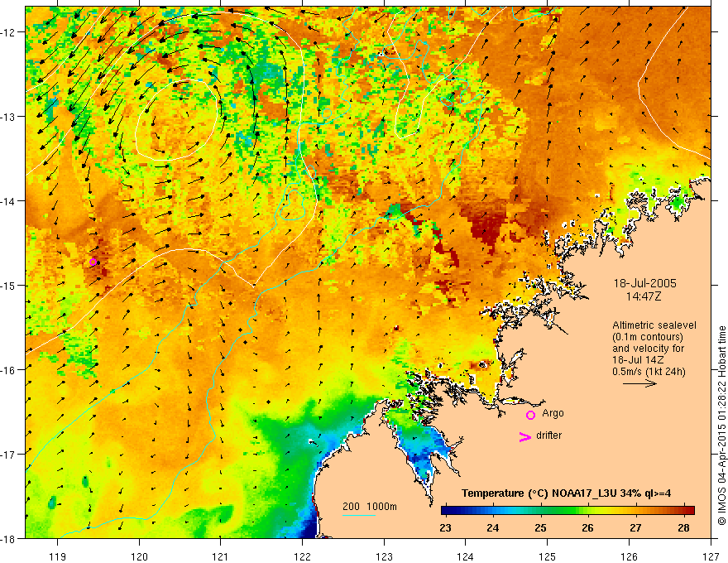
Task: Click the cyan 200 1000m depth contour line sample
Action: (359, 515)
